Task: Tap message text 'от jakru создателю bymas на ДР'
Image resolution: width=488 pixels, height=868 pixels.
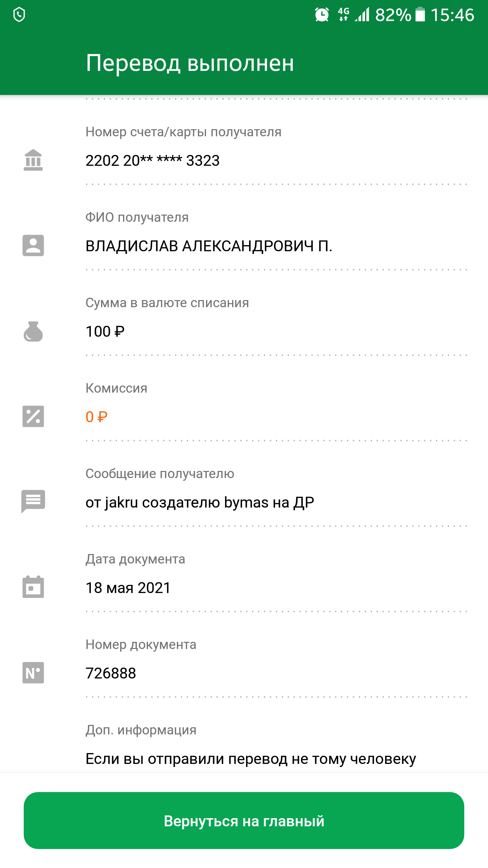Action: pyautogui.click(x=200, y=502)
